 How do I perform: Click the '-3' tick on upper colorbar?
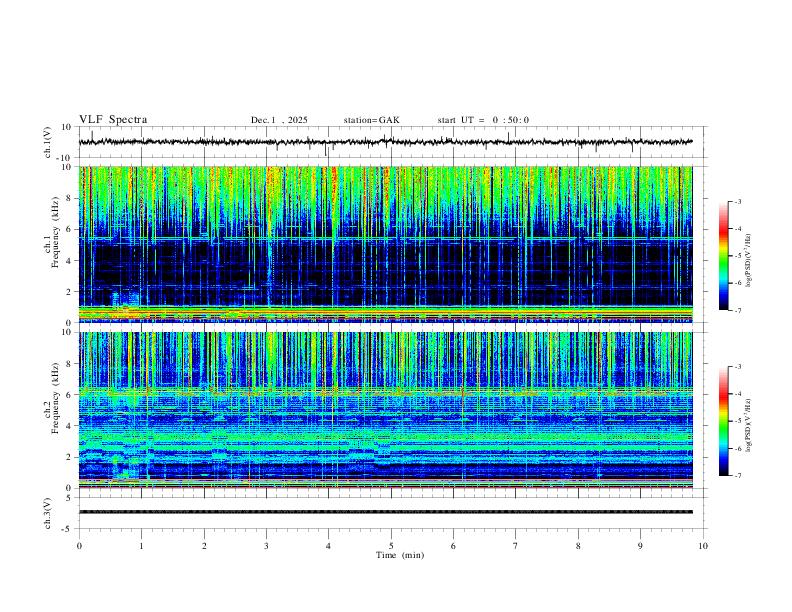(737, 201)
